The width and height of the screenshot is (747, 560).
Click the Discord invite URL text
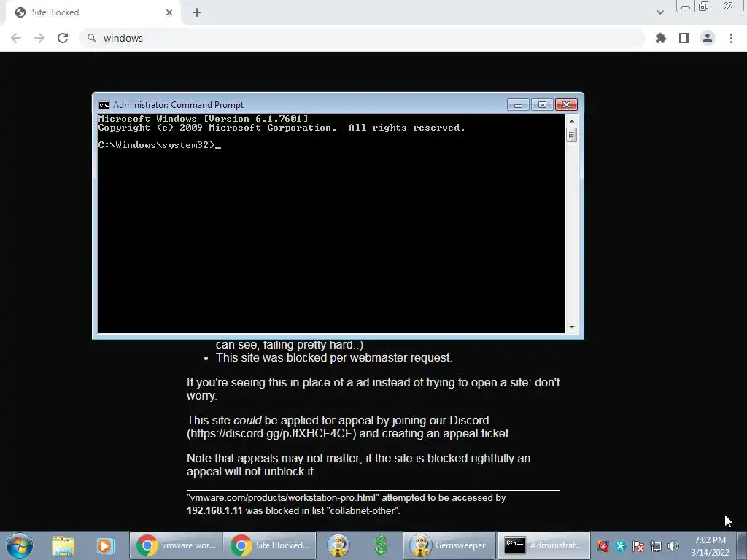tap(271, 433)
